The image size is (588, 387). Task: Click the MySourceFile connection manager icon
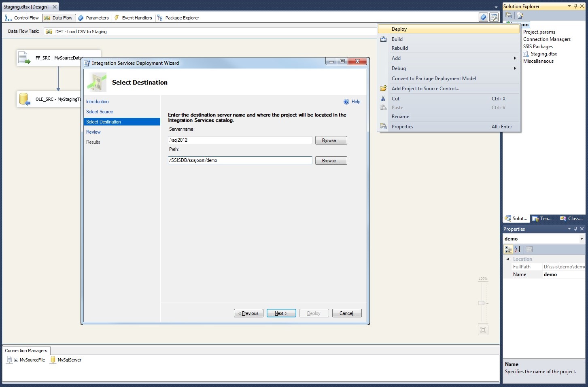pos(9,360)
